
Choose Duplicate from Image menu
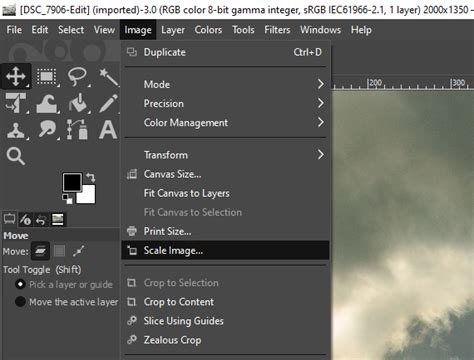coord(225,52)
